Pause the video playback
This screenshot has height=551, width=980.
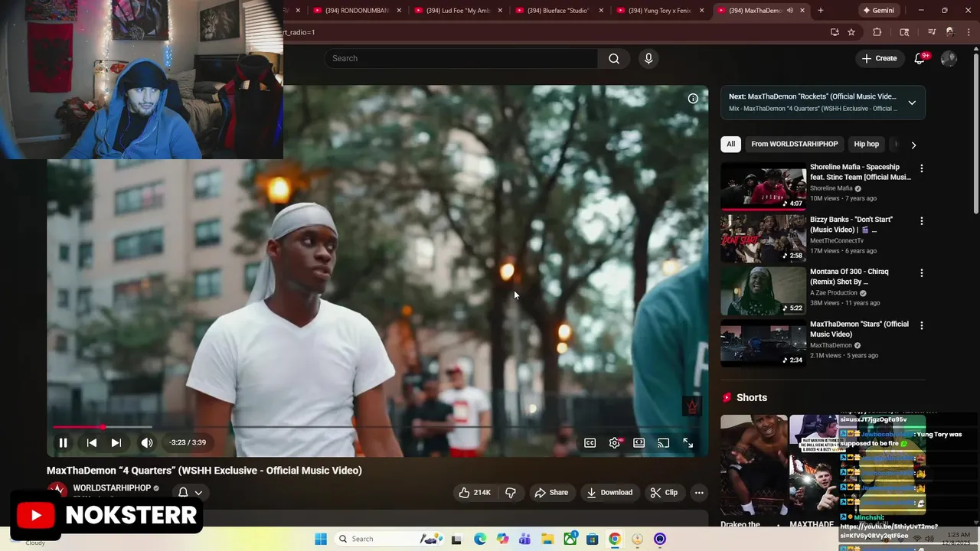click(64, 442)
